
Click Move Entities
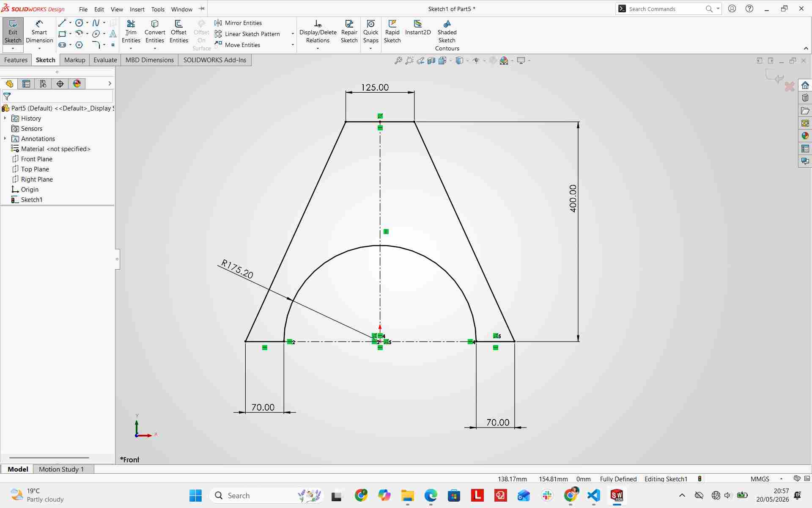click(237, 45)
